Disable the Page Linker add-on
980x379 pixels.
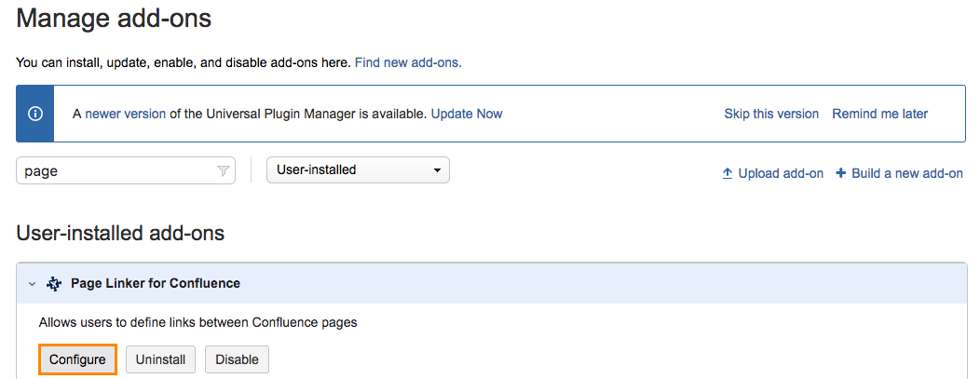[238, 359]
